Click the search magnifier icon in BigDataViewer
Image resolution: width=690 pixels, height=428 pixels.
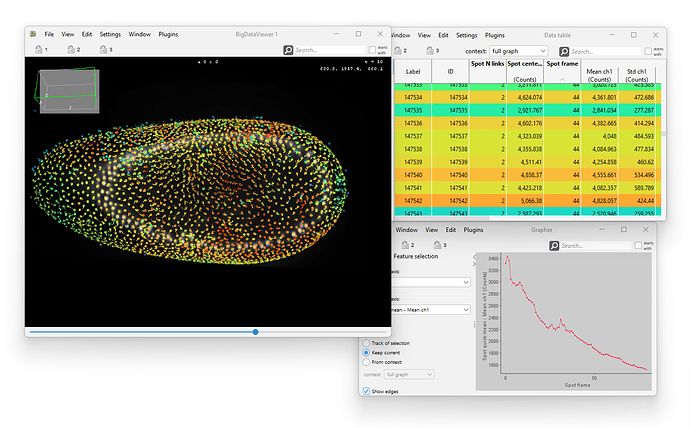click(x=288, y=50)
